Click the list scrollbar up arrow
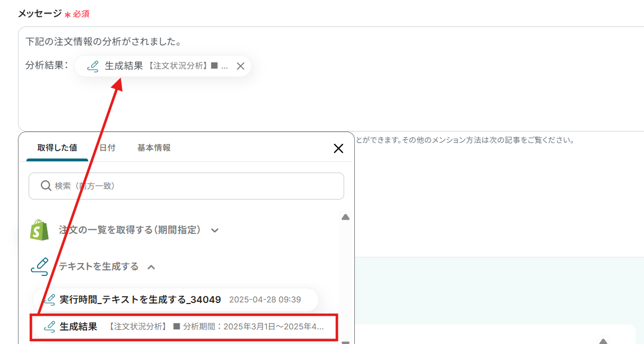 point(345,217)
